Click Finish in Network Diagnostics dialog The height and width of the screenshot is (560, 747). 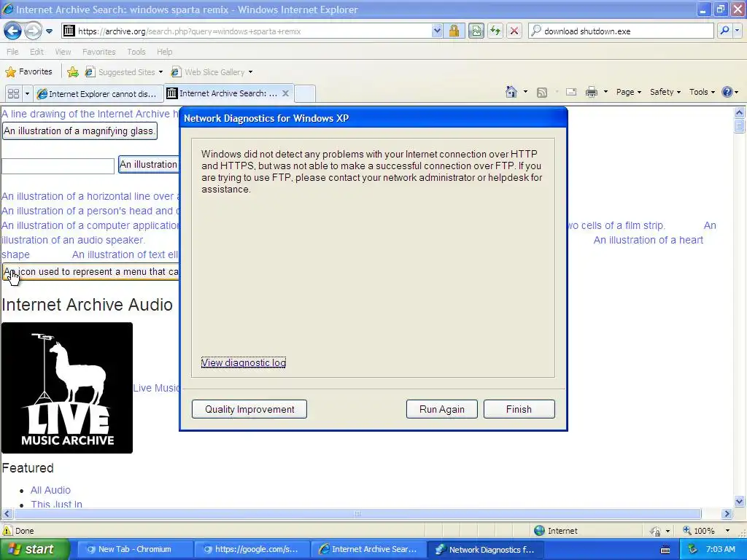(x=519, y=409)
